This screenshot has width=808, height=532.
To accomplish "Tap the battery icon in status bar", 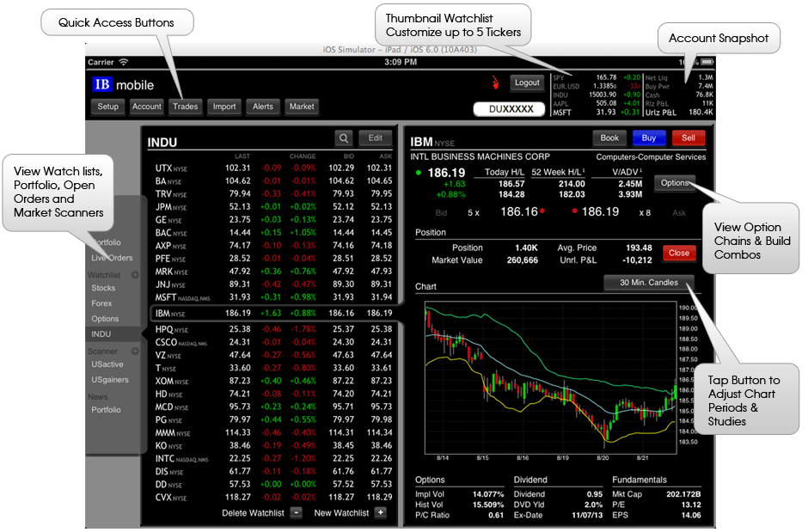I will point(707,63).
